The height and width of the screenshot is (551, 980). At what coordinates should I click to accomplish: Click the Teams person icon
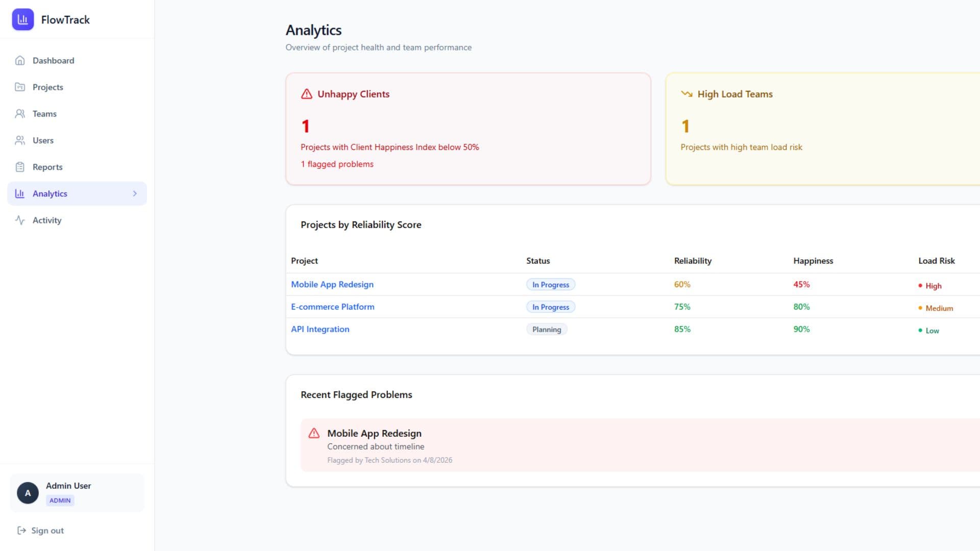(20, 114)
